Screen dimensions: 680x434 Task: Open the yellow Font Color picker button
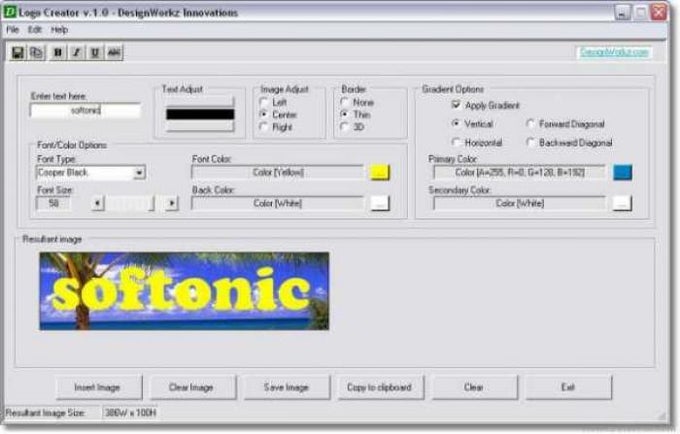pos(379,173)
